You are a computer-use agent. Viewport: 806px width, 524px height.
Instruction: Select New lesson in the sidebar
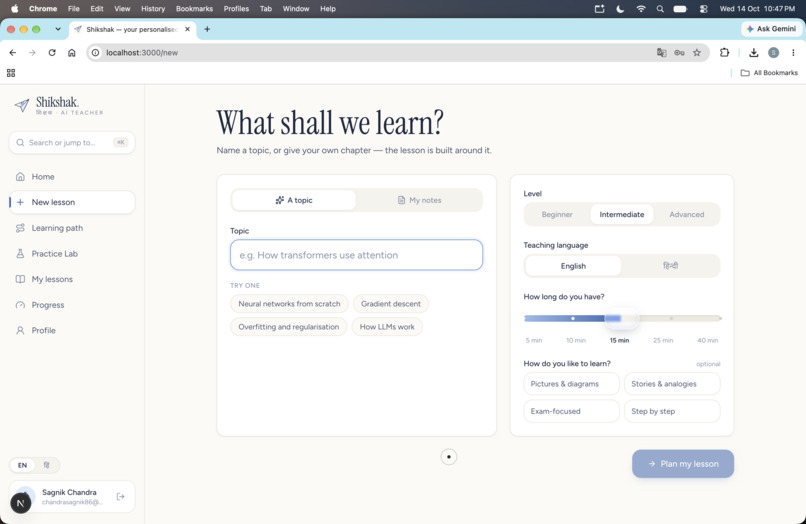(x=72, y=202)
